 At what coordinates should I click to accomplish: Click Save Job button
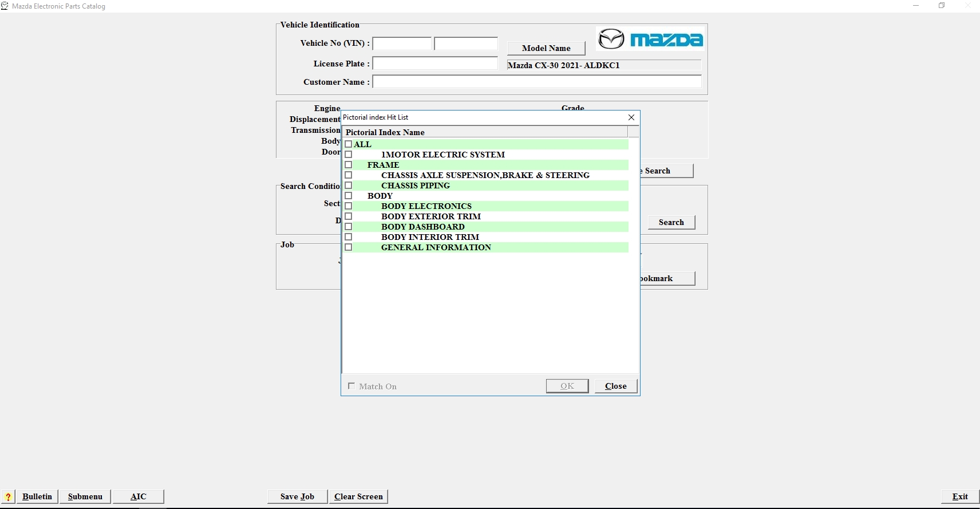coord(297,496)
